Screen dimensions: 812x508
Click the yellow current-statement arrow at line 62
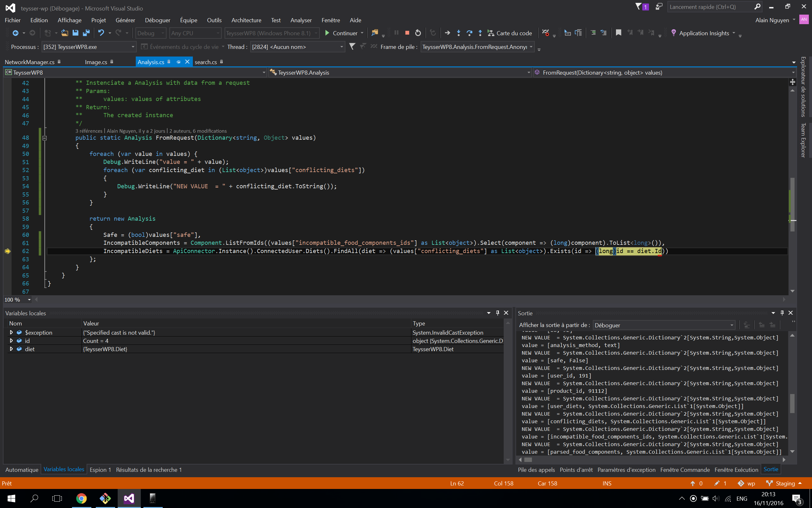[x=8, y=251]
